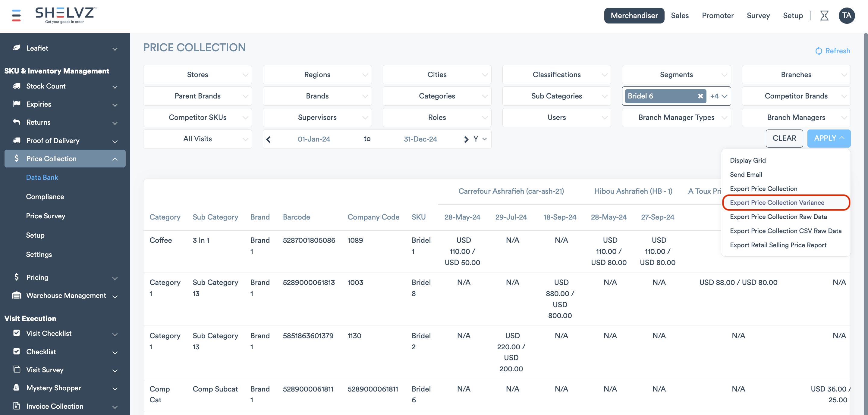868x415 pixels.
Task: Click the Expiries flag icon
Action: pyautogui.click(x=17, y=104)
